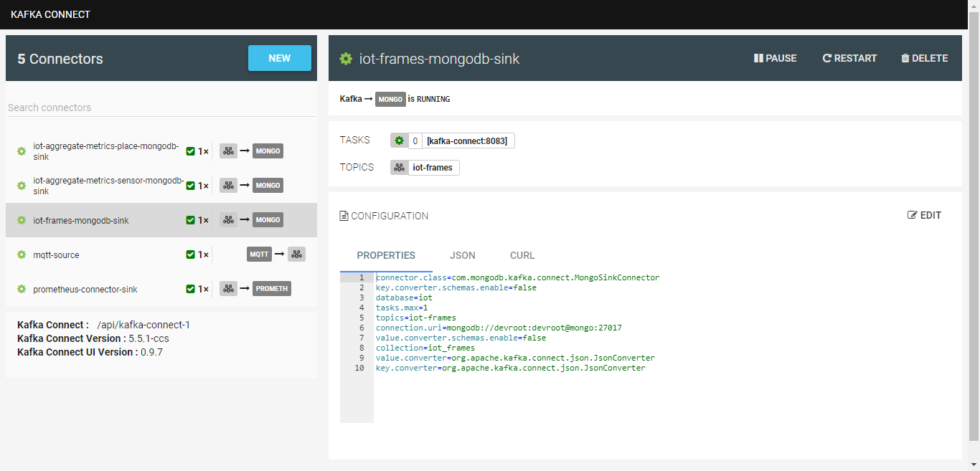
Task: Click Kafka icon in iot-aggregate-metrics-place row
Action: click(x=228, y=151)
